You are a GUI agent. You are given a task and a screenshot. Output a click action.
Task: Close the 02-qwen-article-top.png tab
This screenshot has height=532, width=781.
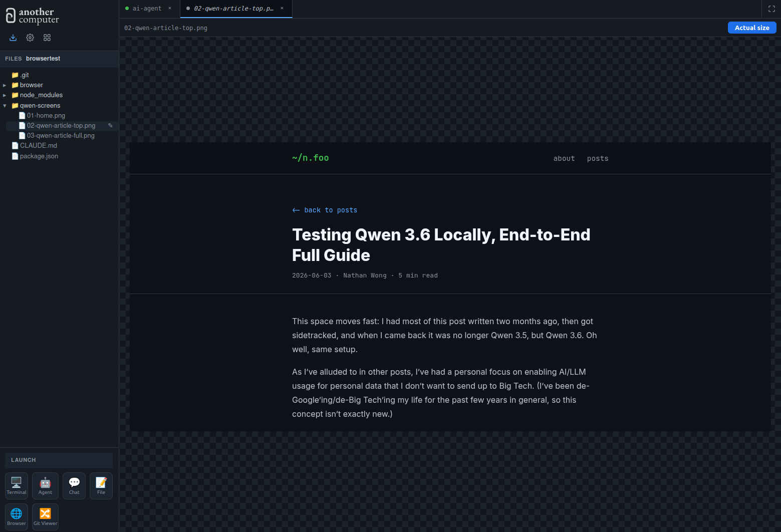282,8
